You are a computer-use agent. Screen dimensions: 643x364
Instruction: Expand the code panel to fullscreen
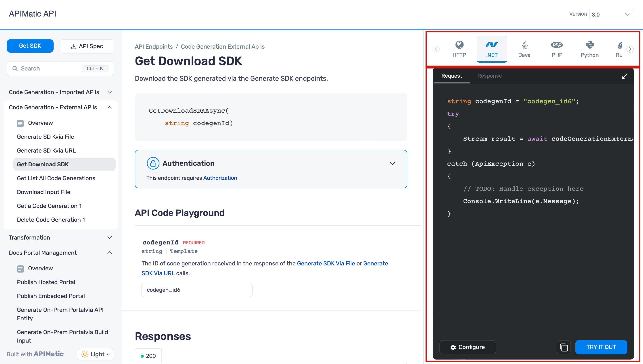[x=624, y=76]
